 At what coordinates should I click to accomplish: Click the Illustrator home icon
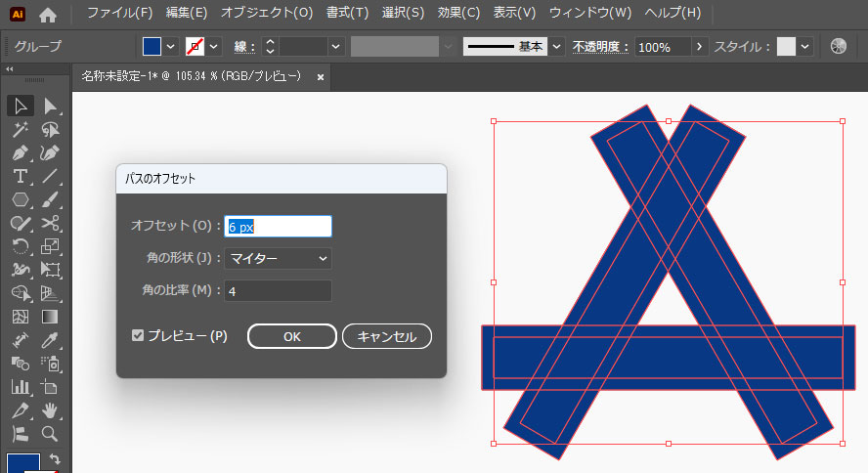click(47, 14)
